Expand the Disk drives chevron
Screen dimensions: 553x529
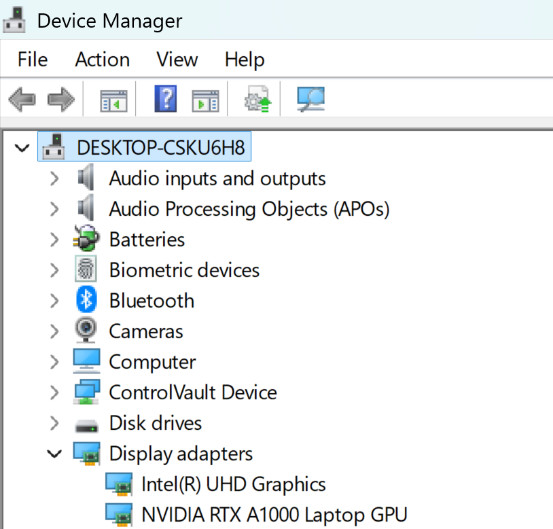[54, 423]
